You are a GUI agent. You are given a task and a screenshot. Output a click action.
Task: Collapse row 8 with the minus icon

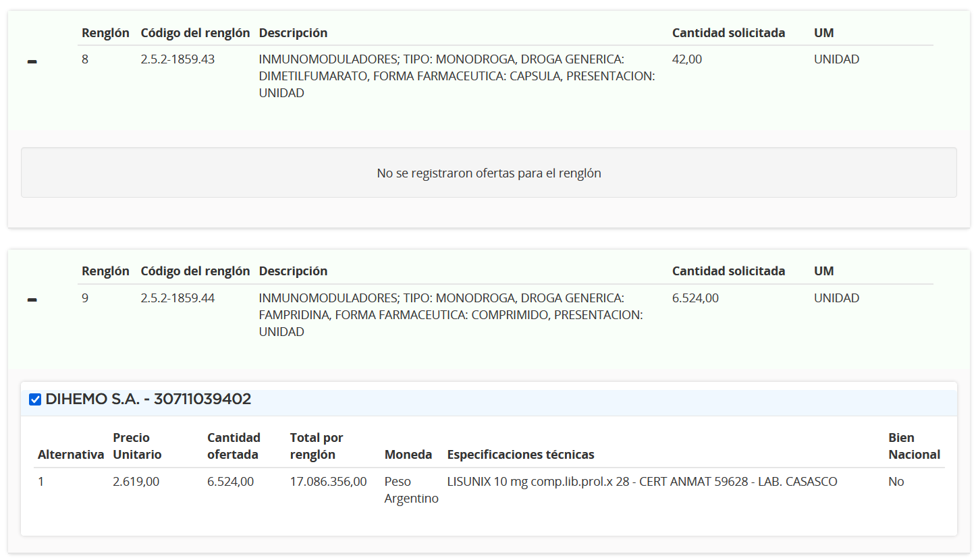tap(32, 62)
